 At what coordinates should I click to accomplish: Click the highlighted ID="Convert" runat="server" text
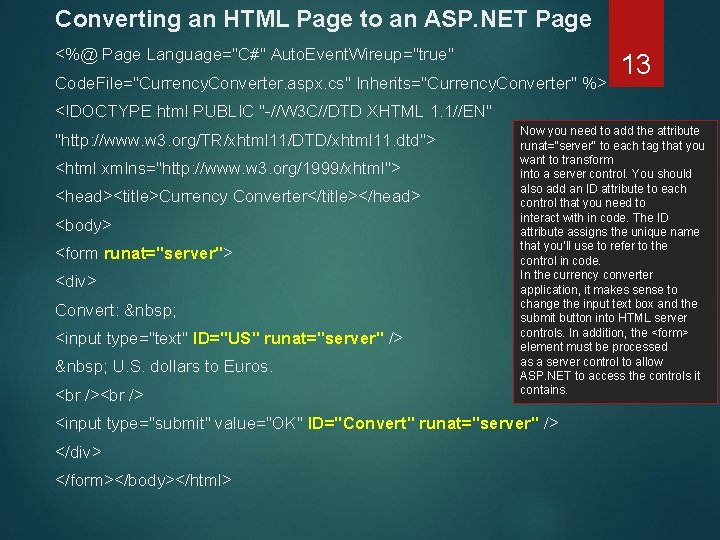tap(423, 423)
